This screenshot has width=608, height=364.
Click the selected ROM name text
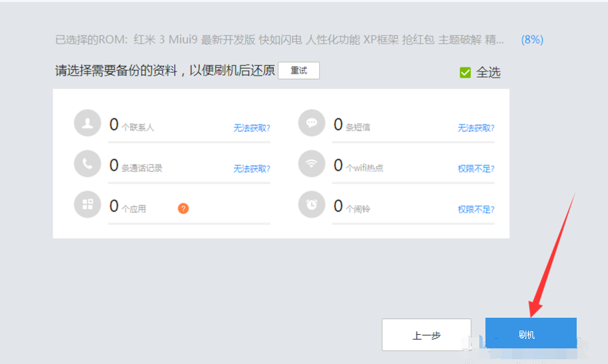pos(279,39)
